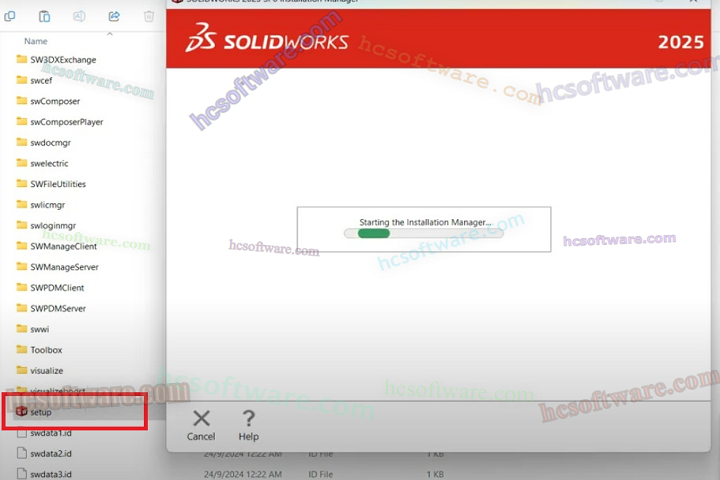
Task: Select the swdata3.id file
Action: [x=44, y=474]
